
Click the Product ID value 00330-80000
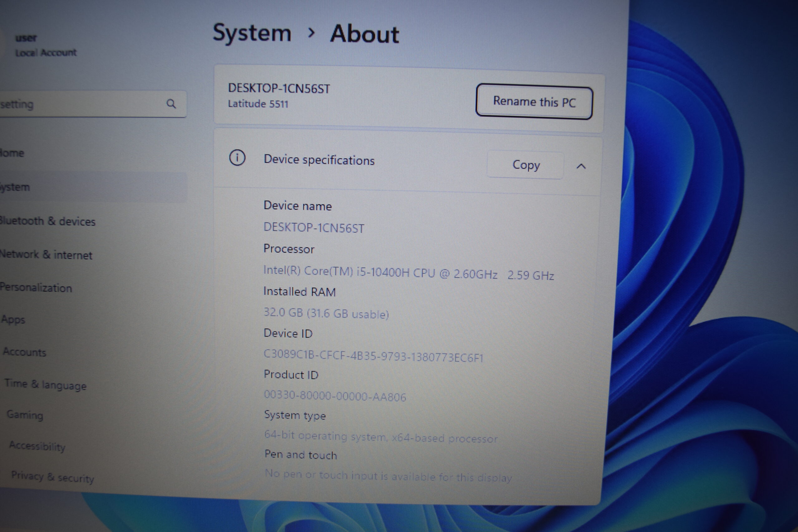[335, 396]
